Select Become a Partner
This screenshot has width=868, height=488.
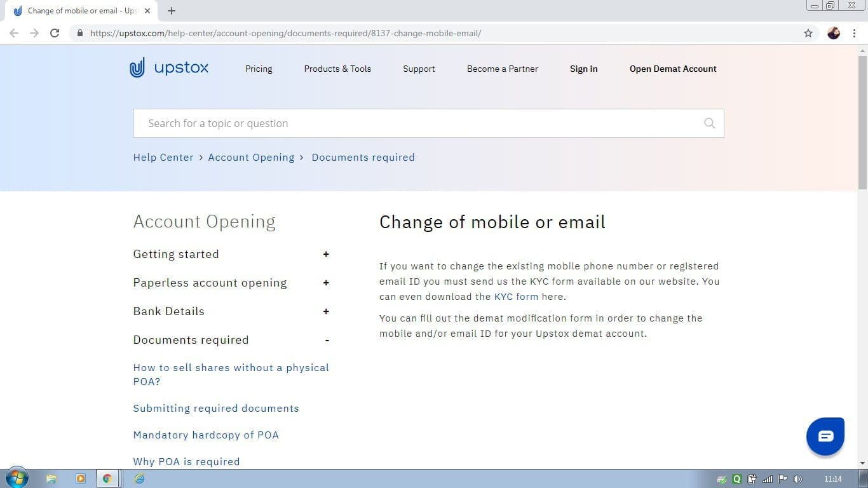pyautogui.click(x=503, y=69)
